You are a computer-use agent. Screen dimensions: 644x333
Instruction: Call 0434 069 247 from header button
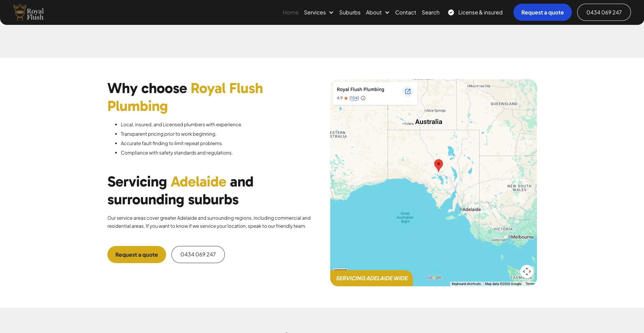pos(604,12)
